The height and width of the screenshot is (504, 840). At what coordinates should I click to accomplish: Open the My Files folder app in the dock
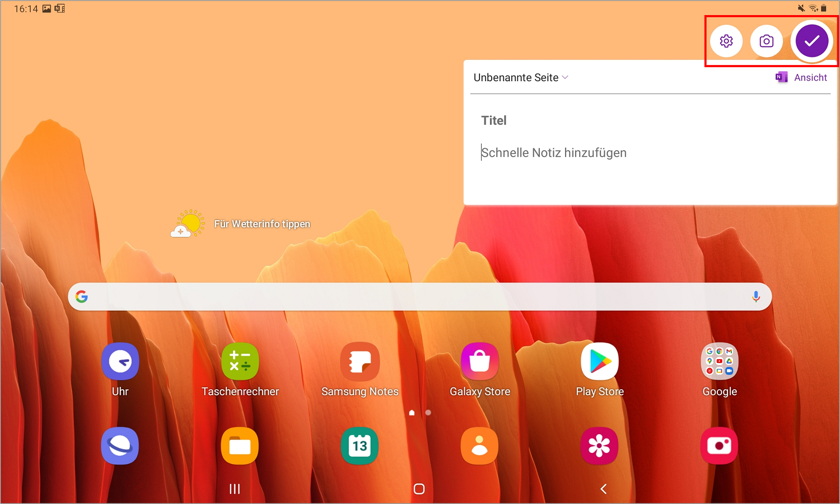click(240, 446)
